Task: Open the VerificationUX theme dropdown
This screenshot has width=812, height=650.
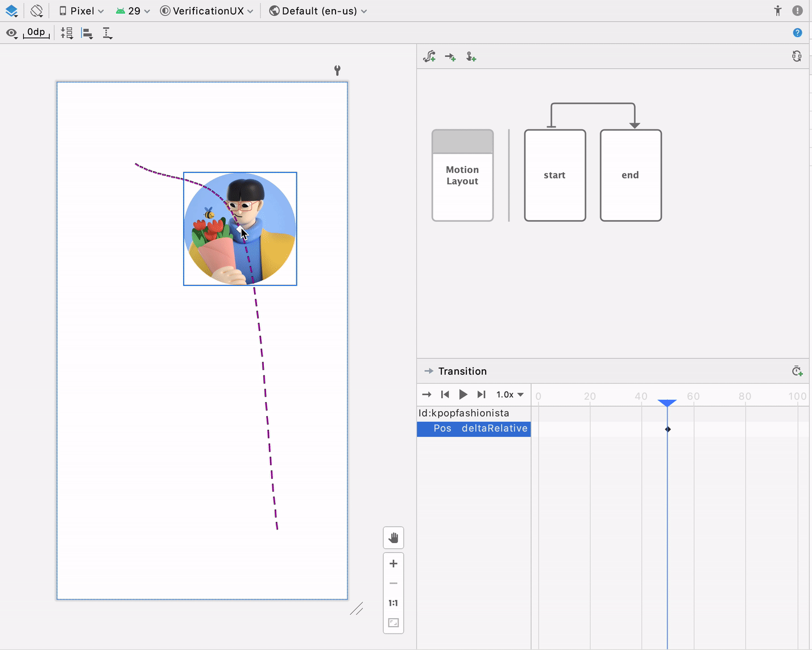Action: [207, 11]
